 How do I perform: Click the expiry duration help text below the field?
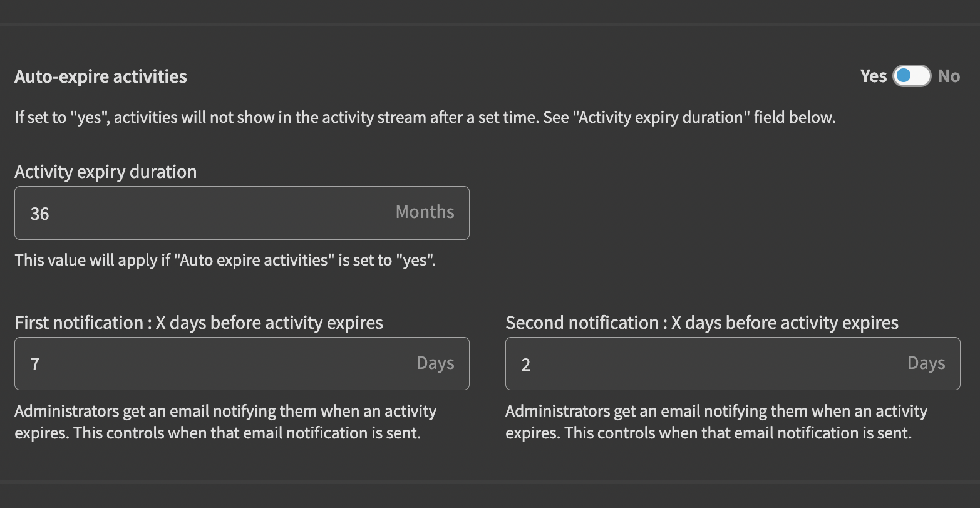point(226,259)
